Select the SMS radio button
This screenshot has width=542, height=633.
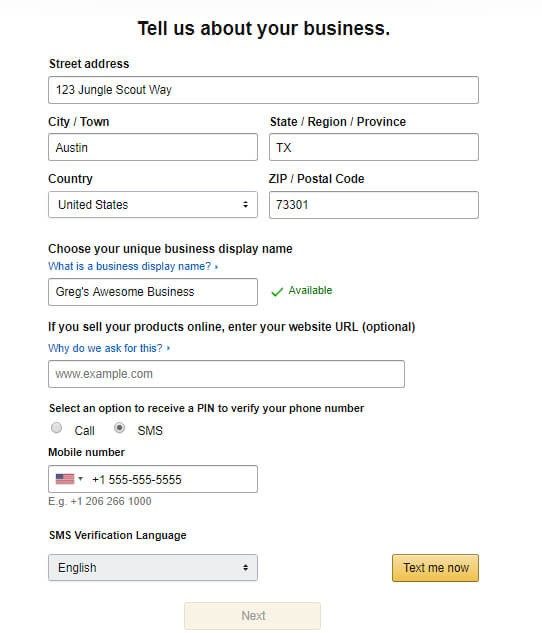pos(119,428)
